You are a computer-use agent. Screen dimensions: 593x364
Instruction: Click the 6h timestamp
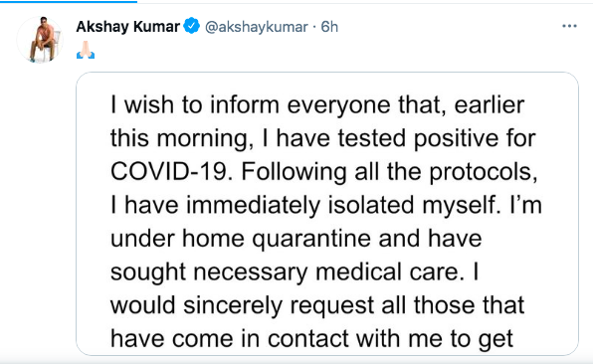pyautogui.click(x=329, y=27)
